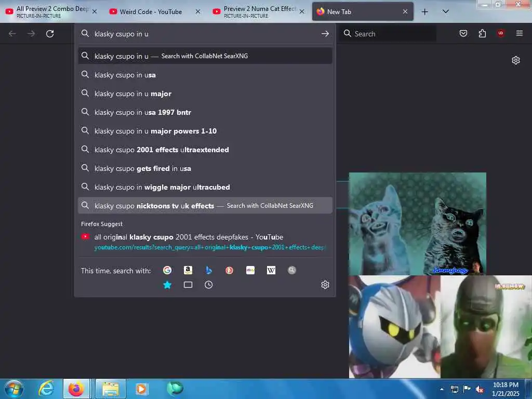Open the Firefox hamburger menu

(x=519, y=33)
